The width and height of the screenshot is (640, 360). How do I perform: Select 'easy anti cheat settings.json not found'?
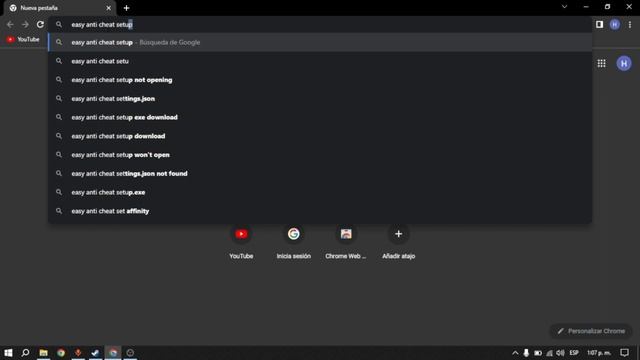pyautogui.click(x=320, y=174)
